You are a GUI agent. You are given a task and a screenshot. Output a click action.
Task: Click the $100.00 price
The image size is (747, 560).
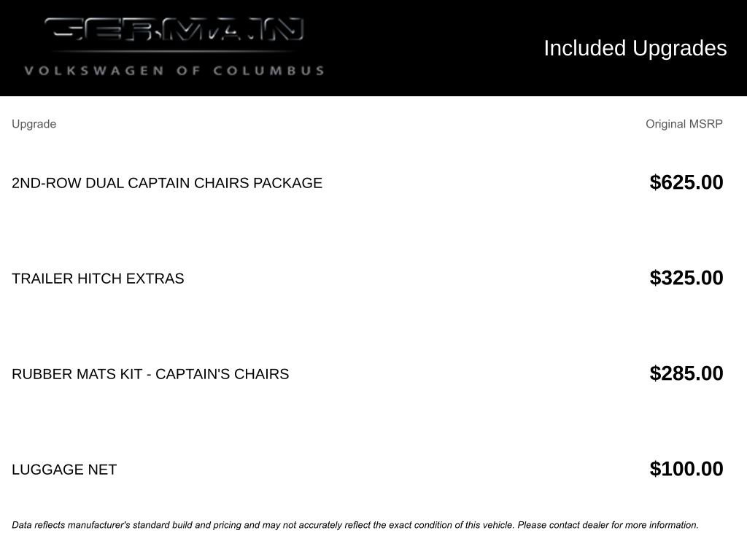pos(686,469)
